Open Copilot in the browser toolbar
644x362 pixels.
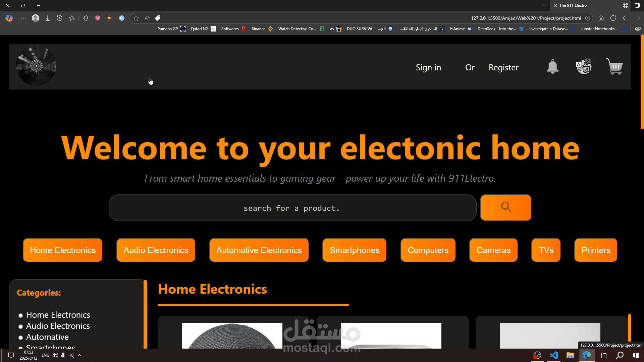[x=9, y=18]
